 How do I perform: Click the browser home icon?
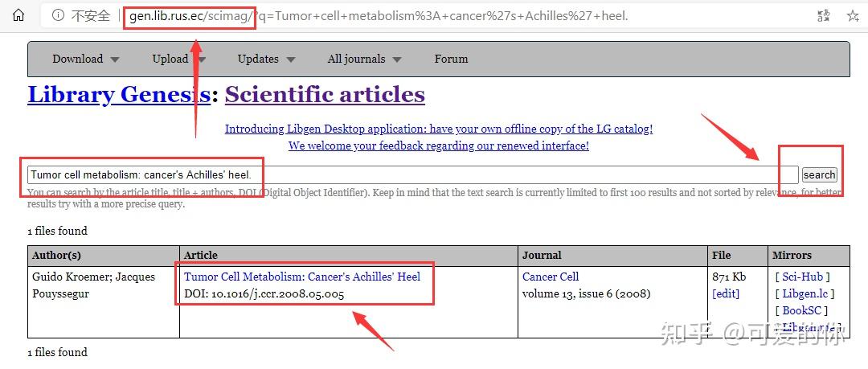(18, 15)
